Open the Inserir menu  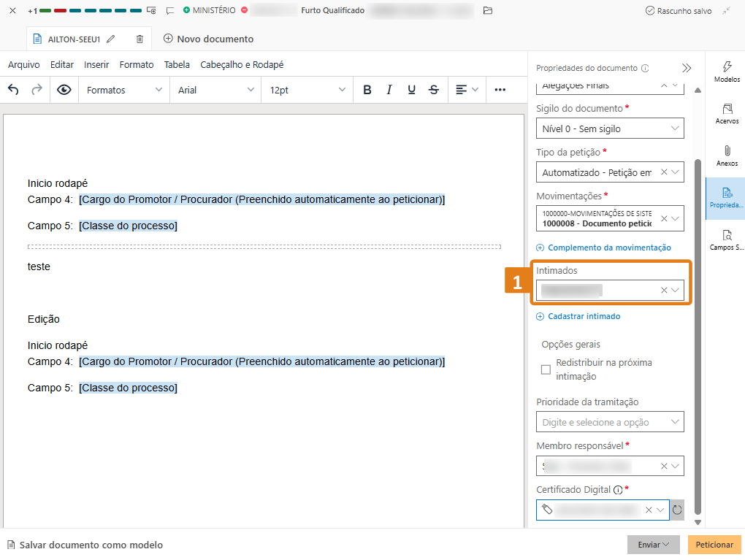click(x=96, y=65)
